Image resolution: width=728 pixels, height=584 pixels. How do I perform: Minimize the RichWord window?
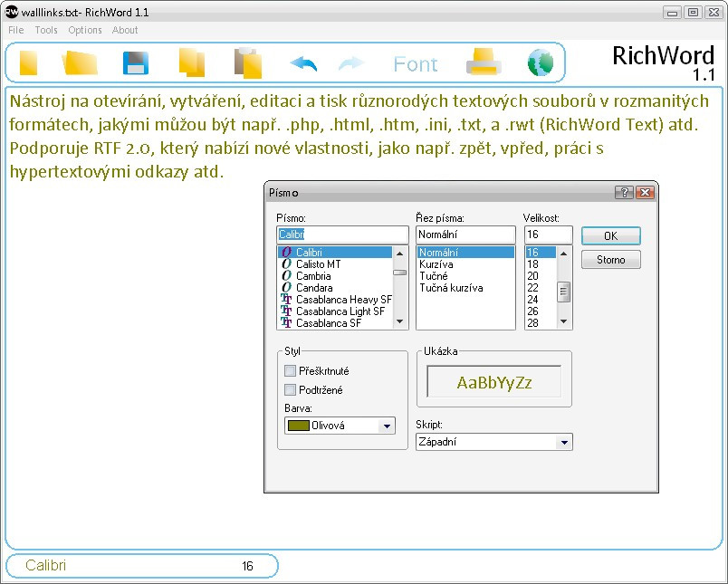click(x=671, y=13)
